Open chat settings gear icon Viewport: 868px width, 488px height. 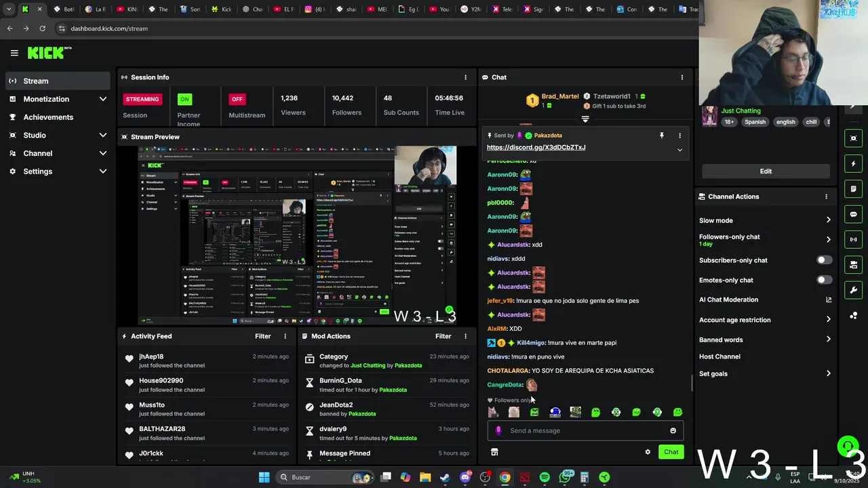[648, 452]
